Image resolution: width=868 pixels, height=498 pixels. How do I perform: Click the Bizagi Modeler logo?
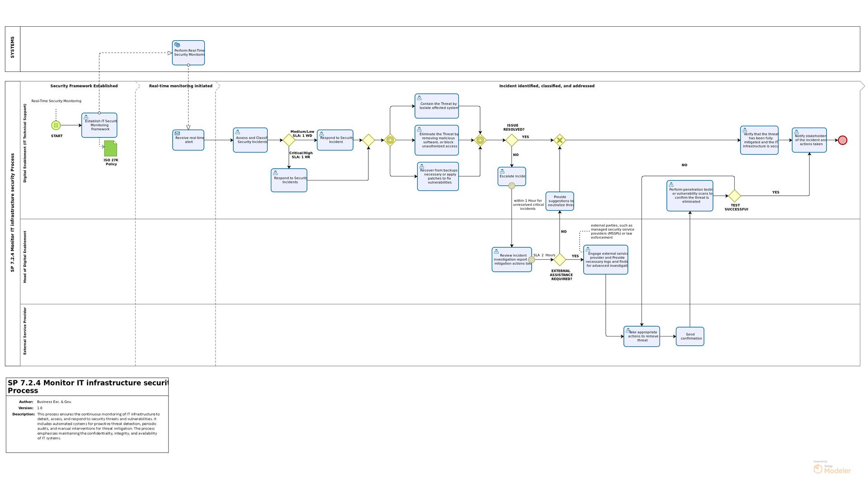coord(832,469)
